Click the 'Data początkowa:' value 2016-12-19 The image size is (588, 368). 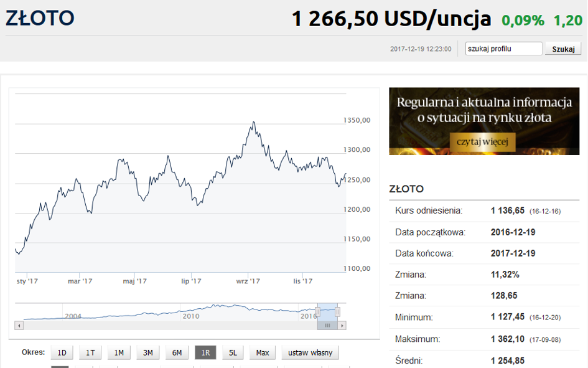click(513, 232)
